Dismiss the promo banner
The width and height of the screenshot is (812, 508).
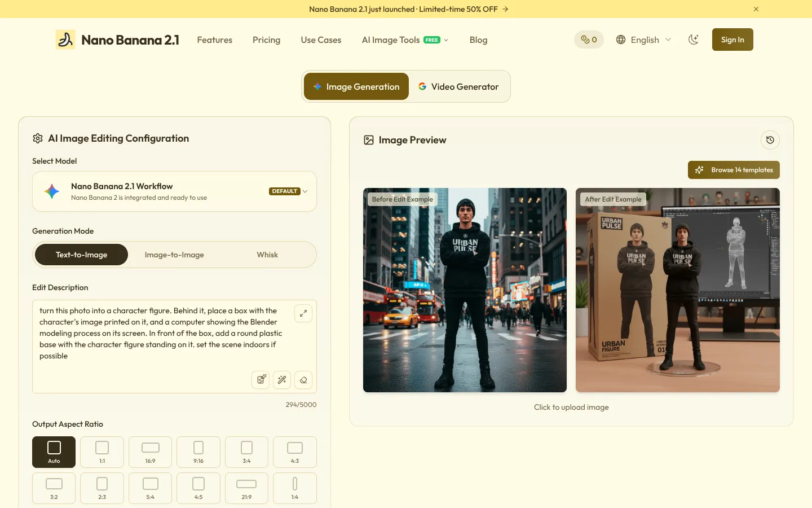point(756,9)
